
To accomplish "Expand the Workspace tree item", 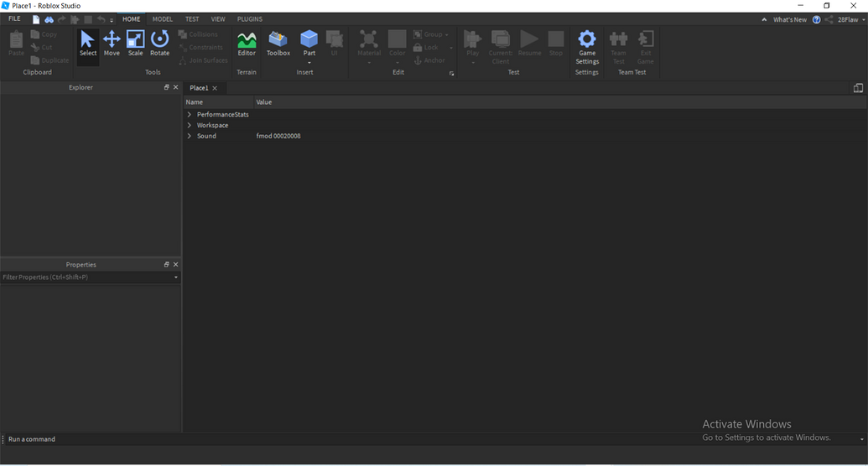I will [x=190, y=125].
